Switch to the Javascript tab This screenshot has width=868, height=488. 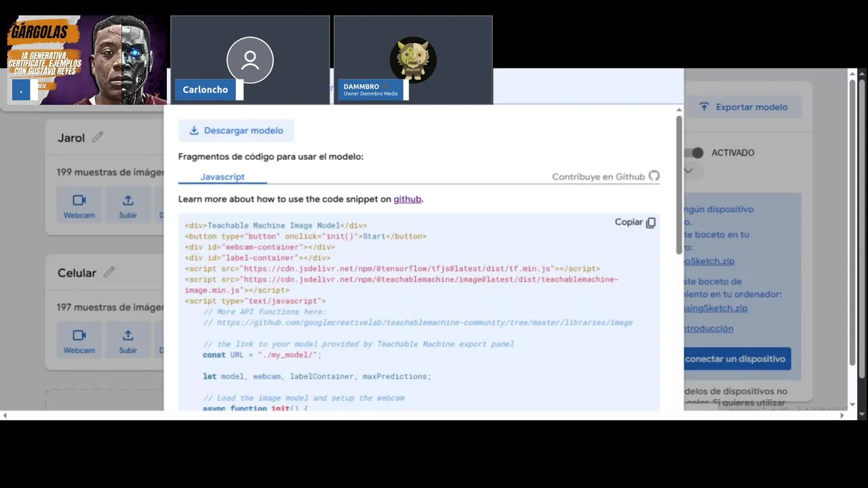tap(222, 177)
